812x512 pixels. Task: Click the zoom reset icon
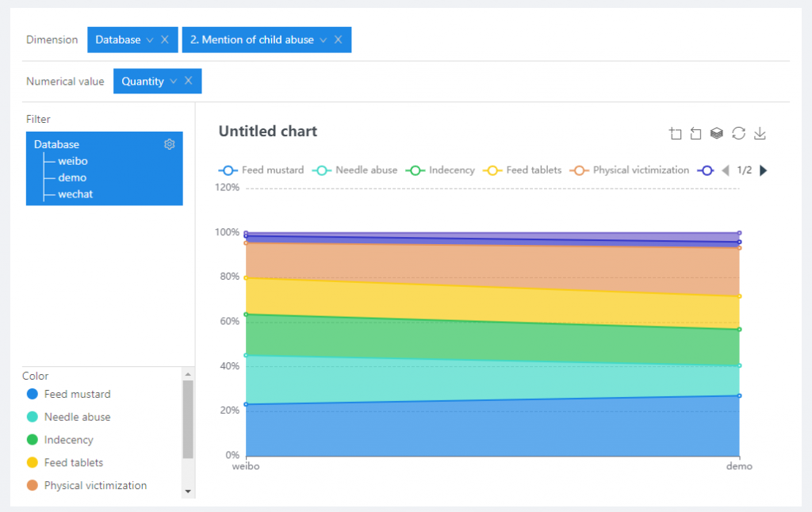[x=696, y=133]
